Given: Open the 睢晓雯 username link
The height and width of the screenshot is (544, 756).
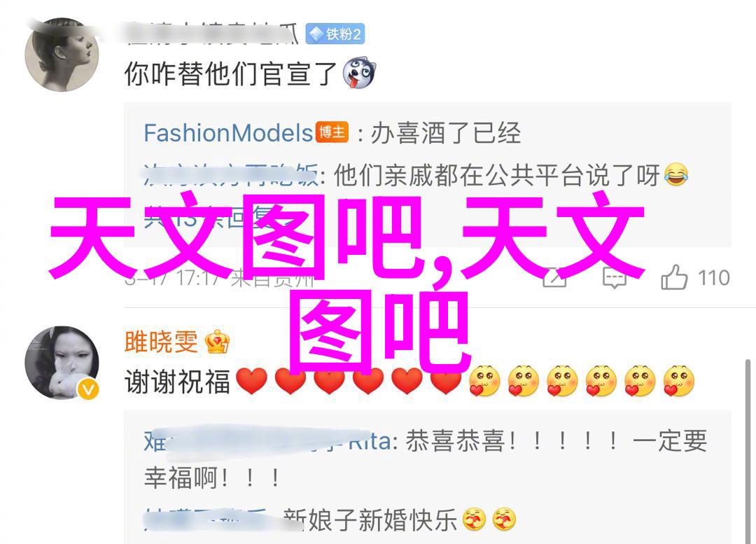Looking at the screenshot, I should tap(161, 342).
